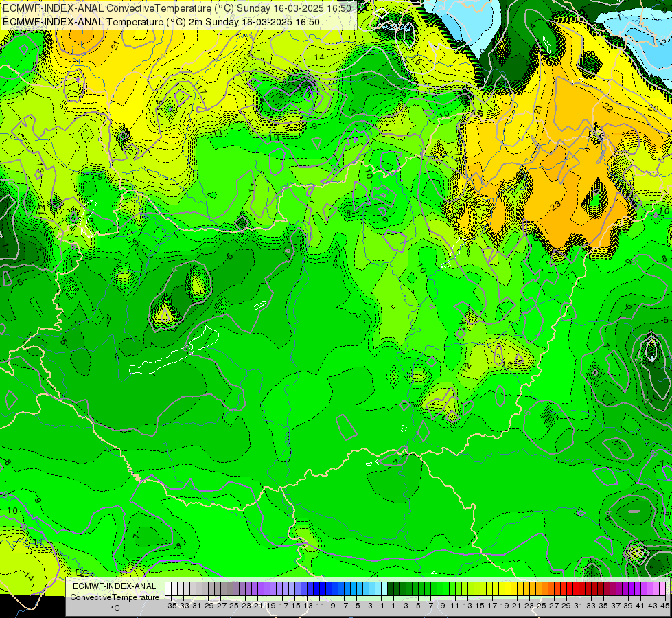This screenshot has height=618, width=672.
Task: Click the '-9' legend scale value
Action: (x=332, y=606)
